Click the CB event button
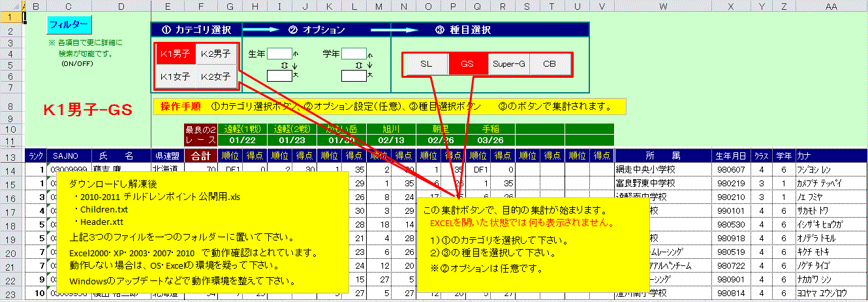This screenshot has height=302, width=868. (x=550, y=64)
